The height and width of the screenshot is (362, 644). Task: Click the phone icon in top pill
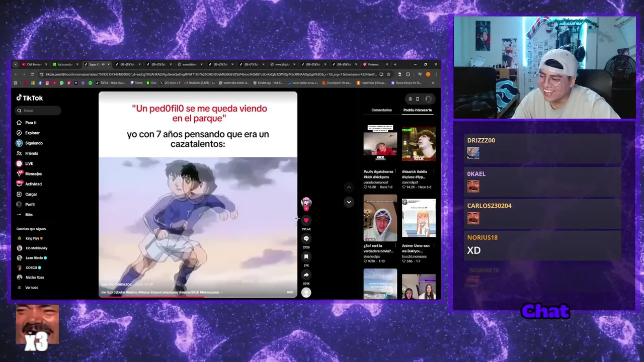pyautogui.click(x=417, y=99)
